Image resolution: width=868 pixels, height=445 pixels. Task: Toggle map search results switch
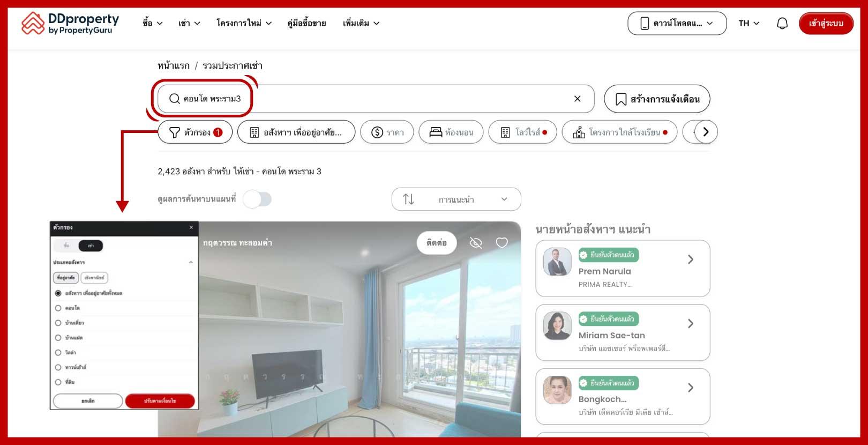click(258, 199)
